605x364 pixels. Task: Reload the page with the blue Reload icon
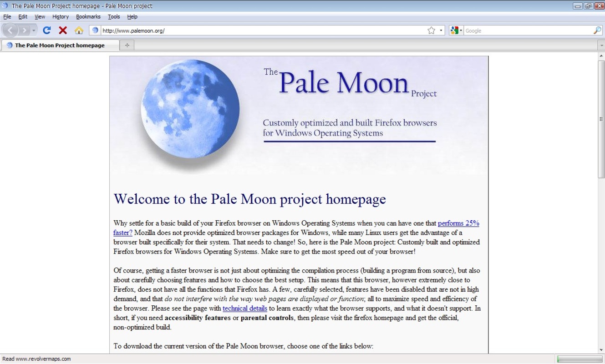pos(46,30)
